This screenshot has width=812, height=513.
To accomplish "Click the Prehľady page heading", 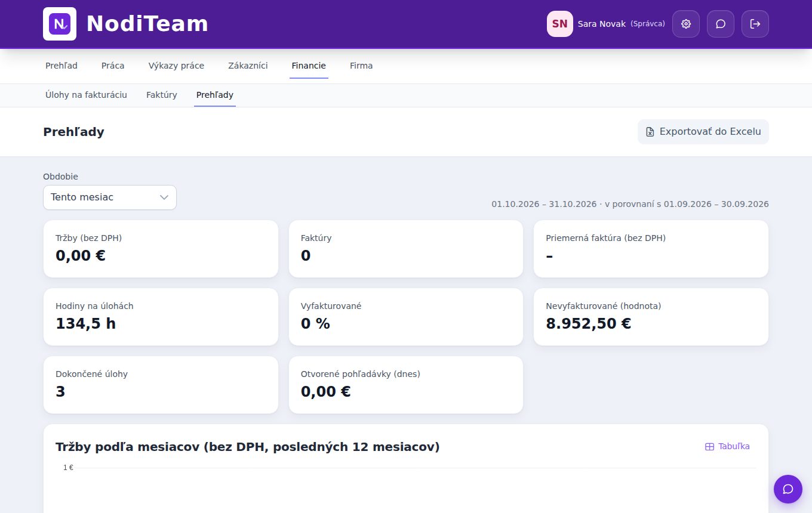I will coord(73,132).
